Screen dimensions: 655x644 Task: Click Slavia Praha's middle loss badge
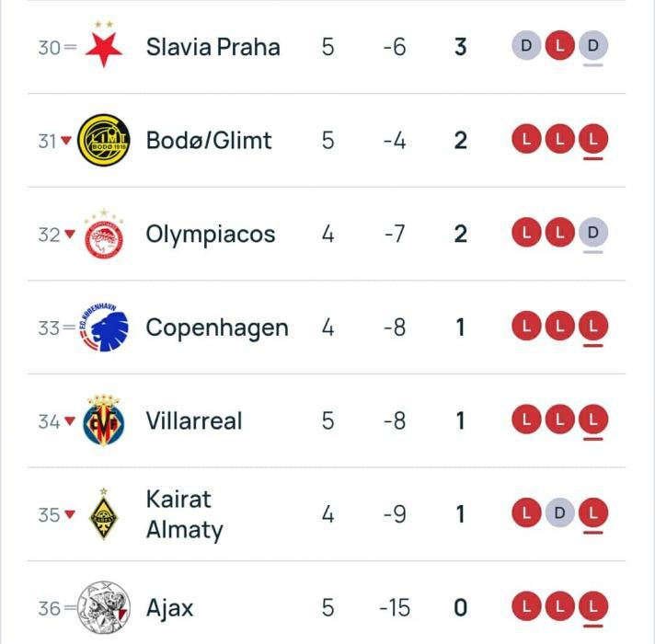(x=559, y=45)
